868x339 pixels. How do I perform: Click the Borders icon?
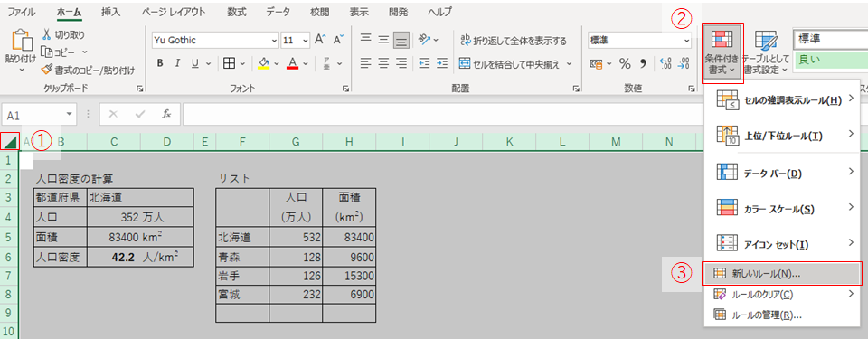click(229, 63)
